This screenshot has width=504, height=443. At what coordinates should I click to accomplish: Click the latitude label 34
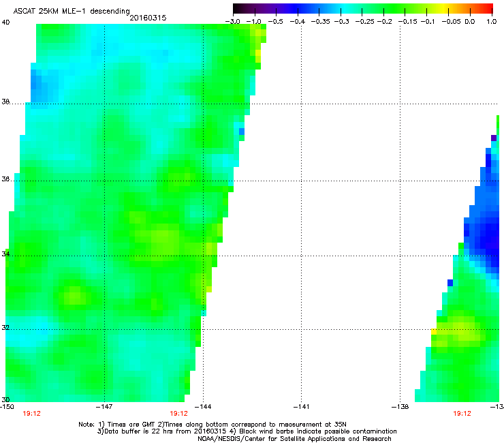pyautogui.click(x=5, y=254)
